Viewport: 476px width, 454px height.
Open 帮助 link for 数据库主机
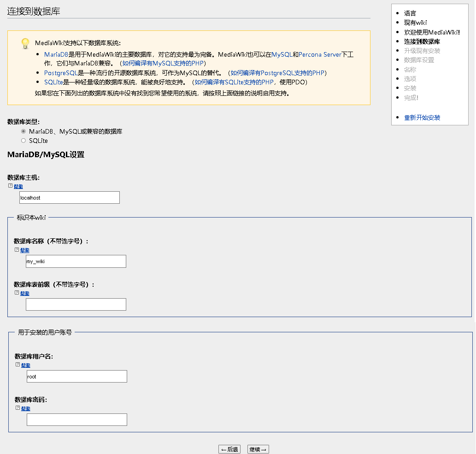(x=18, y=187)
